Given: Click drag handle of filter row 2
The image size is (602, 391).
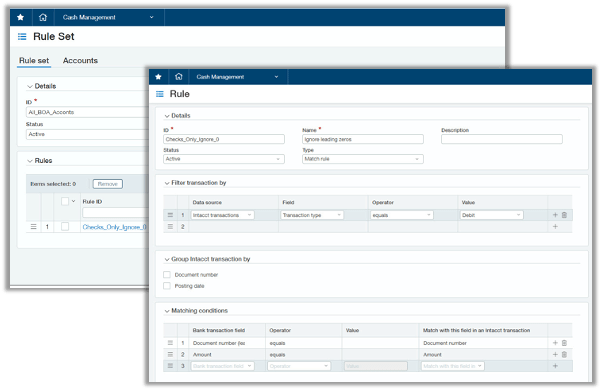Looking at the screenshot, I should 170,227.
